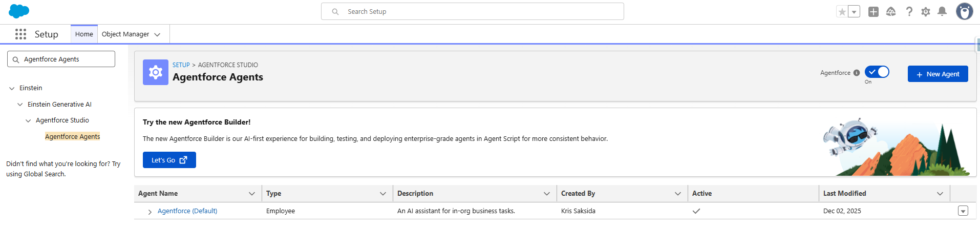Collapse the Einstein Generative AI tree node
This screenshot has height=226, width=980.
pyautogui.click(x=20, y=105)
